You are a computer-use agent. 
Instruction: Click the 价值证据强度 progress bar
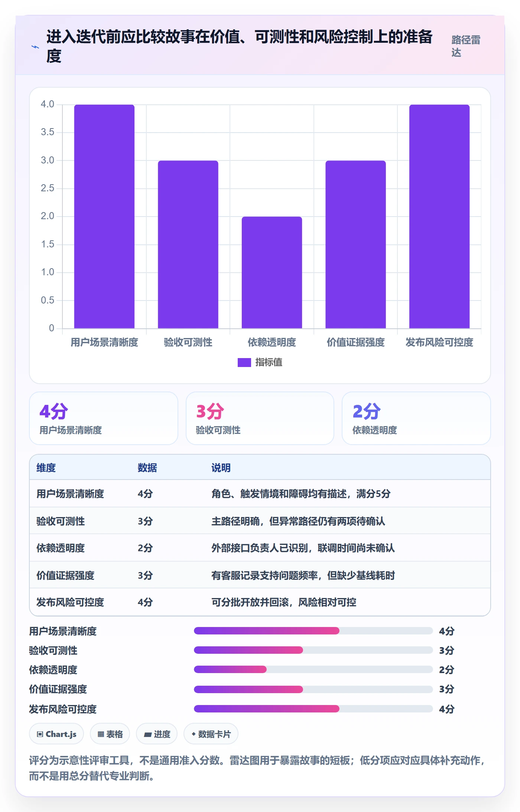pos(313,689)
